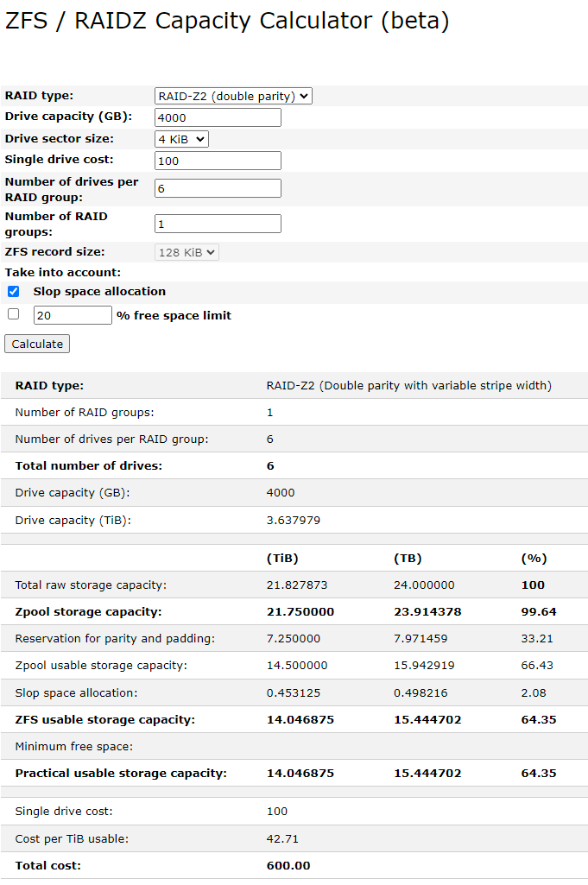The image size is (588, 885).
Task: Open the RAID type dropdown
Action: [233, 96]
